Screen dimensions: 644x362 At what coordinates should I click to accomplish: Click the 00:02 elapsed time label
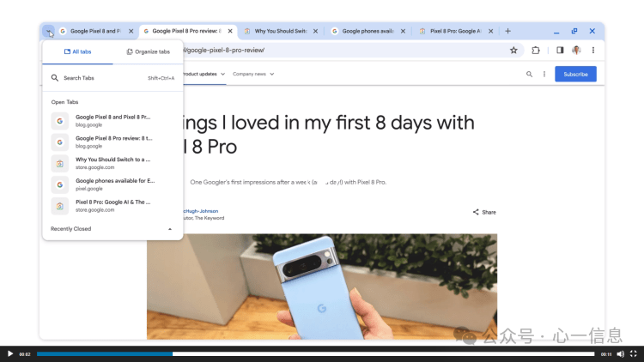pyautogui.click(x=25, y=354)
